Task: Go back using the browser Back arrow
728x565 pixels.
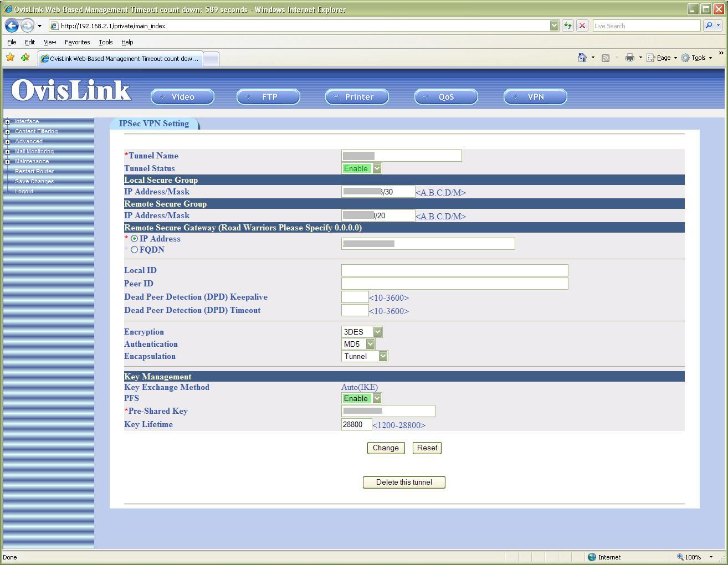Action: coord(12,25)
